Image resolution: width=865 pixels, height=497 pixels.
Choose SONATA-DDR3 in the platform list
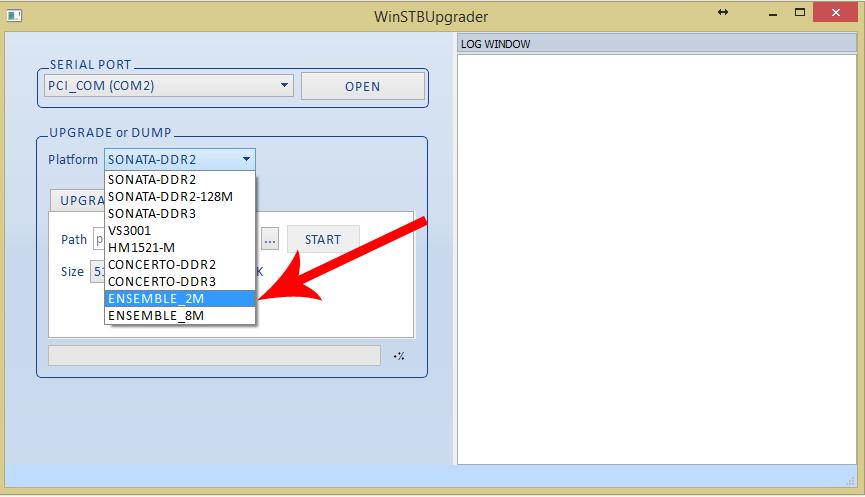(x=180, y=214)
